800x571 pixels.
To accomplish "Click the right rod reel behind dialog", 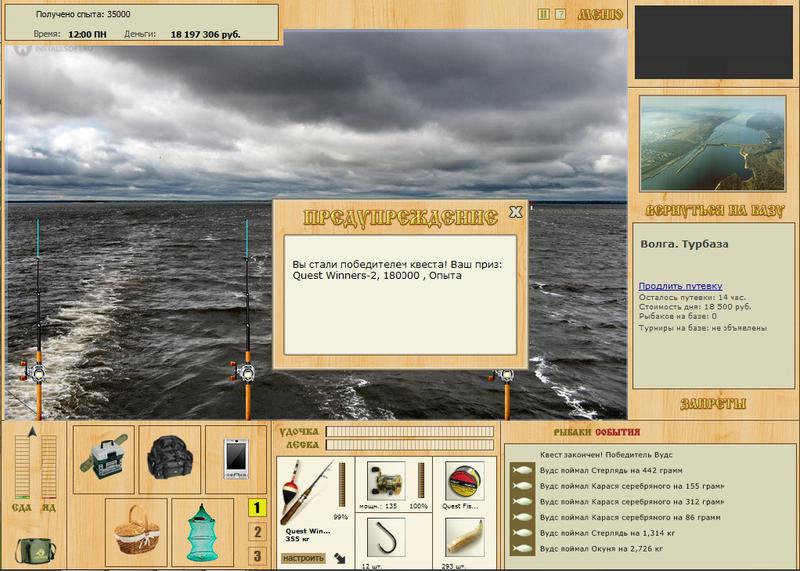I will [x=505, y=377].
